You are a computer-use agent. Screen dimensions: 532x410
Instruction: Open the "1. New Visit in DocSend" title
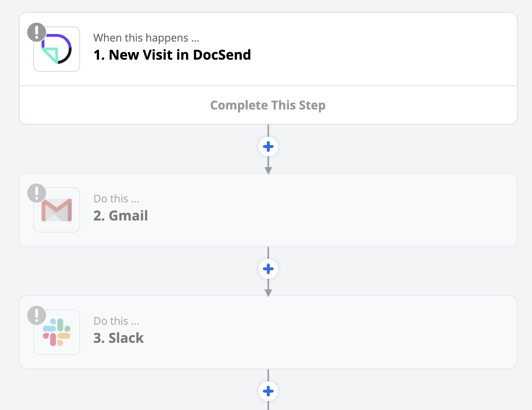(172, 55)
